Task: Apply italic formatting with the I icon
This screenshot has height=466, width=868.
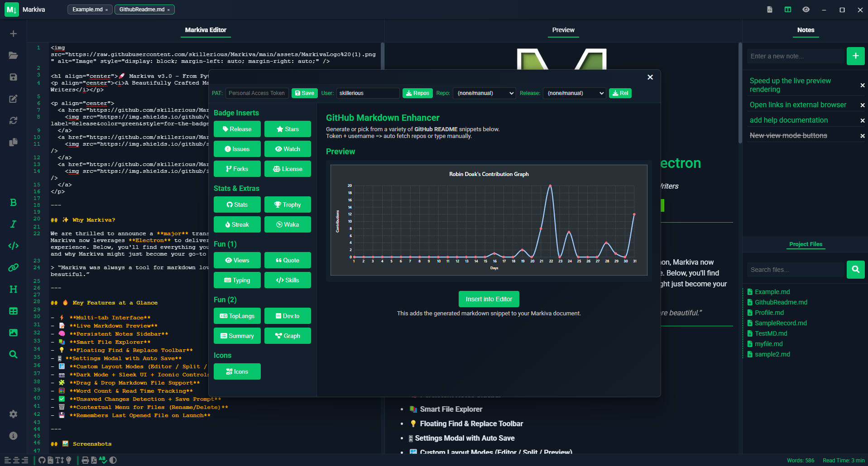Action: [x=14, y=224]
